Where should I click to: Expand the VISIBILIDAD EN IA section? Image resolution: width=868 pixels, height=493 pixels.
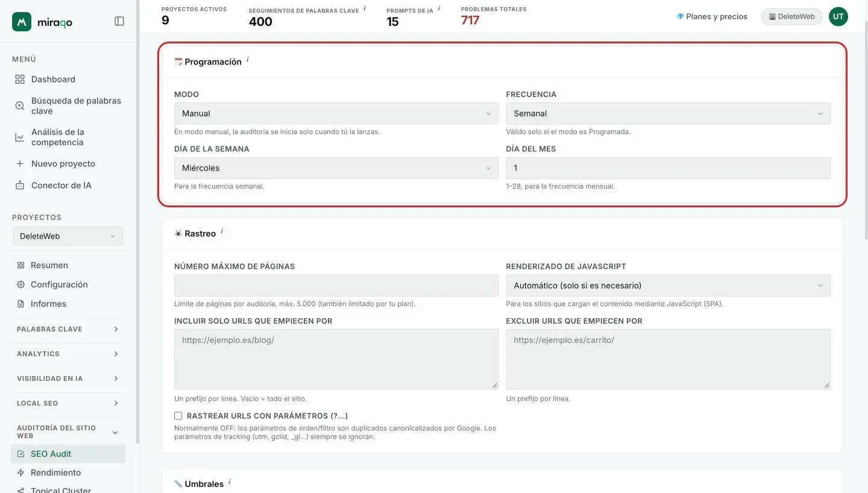point(68,378)
